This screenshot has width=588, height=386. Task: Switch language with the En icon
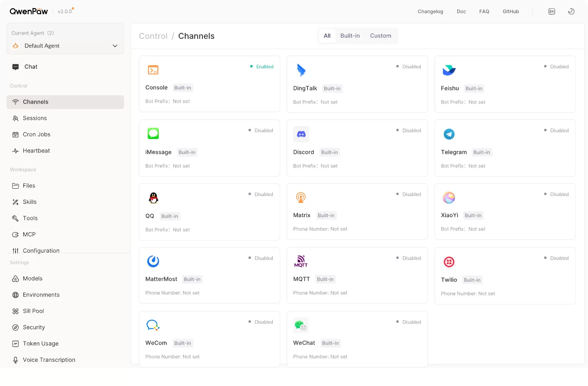click(552, 12)
